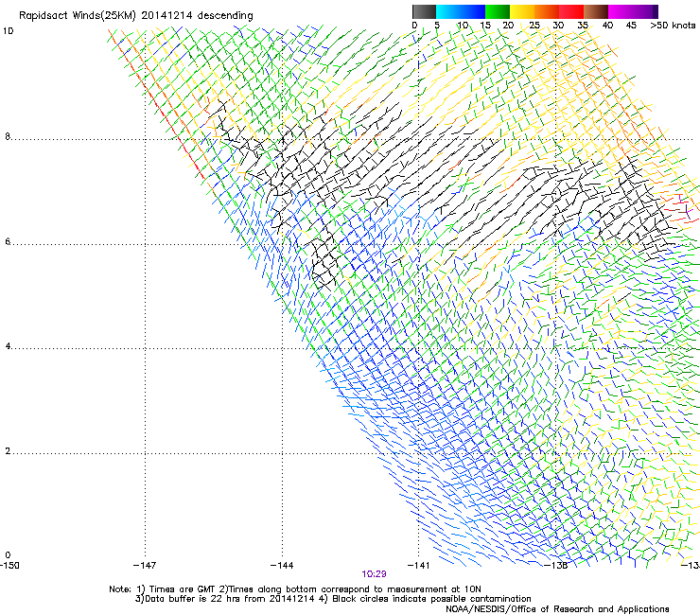
Task: Click the purple '10:29' time label
Action: (374, 574)
